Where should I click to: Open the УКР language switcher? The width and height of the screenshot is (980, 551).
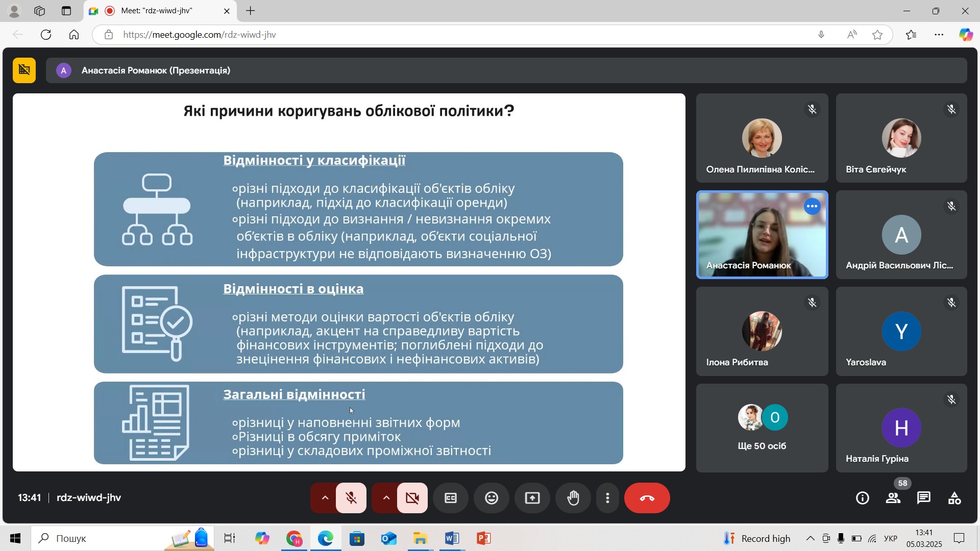coord(891,539)
